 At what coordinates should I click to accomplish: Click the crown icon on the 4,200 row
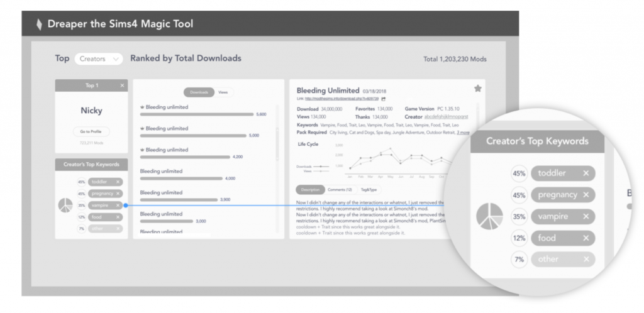pos(142,150)
